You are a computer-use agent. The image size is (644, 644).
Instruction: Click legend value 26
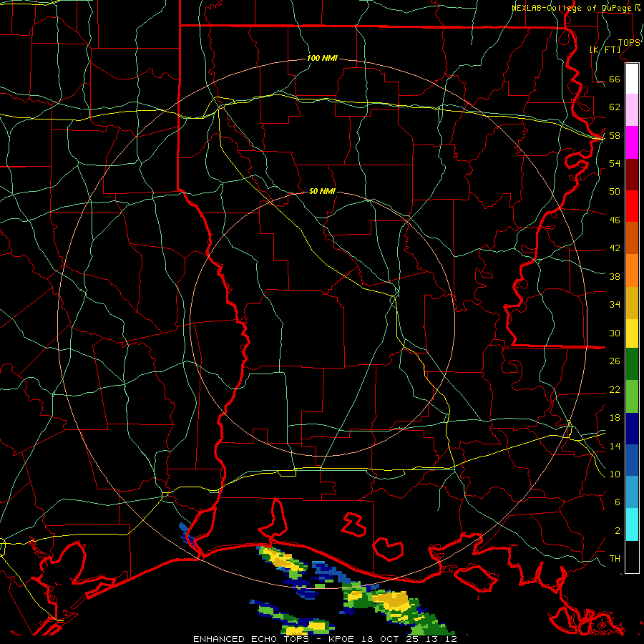(x=615, y=361)
